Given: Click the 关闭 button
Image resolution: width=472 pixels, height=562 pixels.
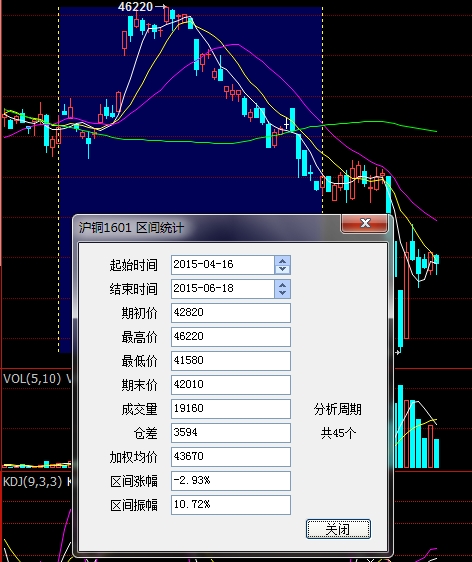Looking at the screenshot, I should coord(338,529).
